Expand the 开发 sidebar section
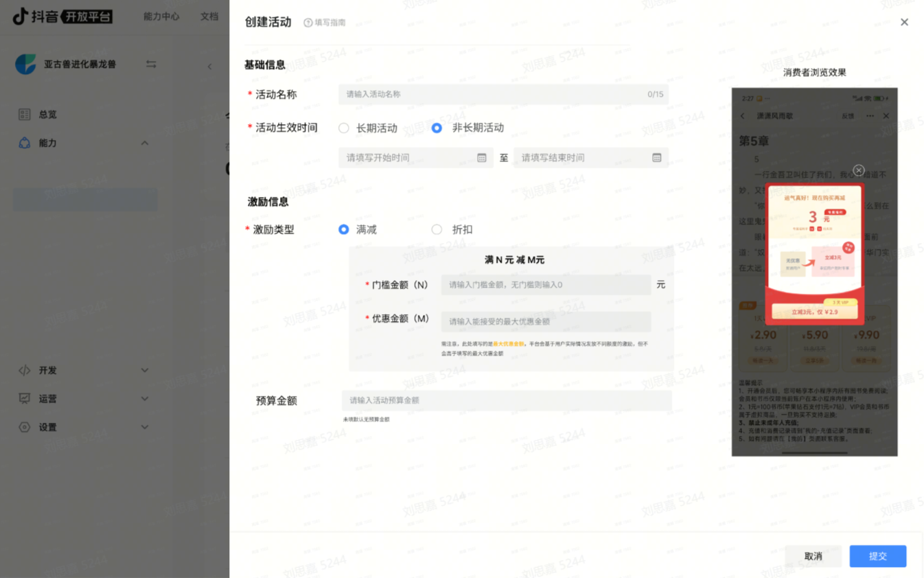This screenshot has width=924, height=578. (144, 371)
